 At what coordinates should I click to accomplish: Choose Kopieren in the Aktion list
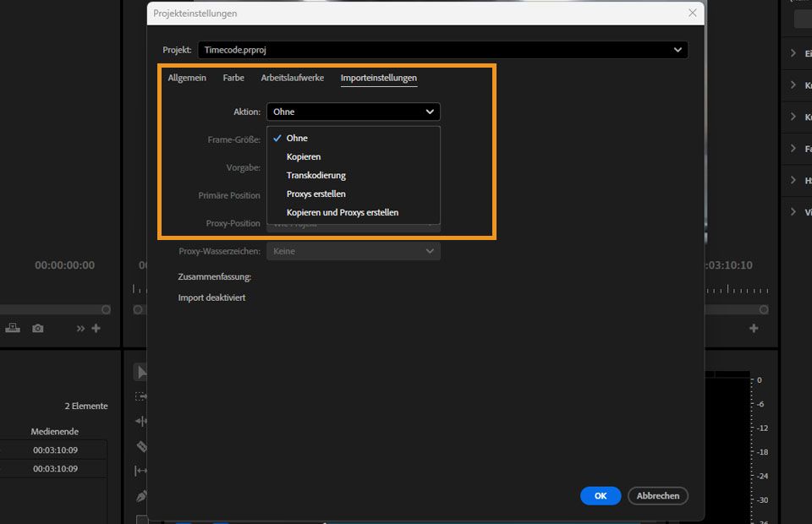[354, 156]
